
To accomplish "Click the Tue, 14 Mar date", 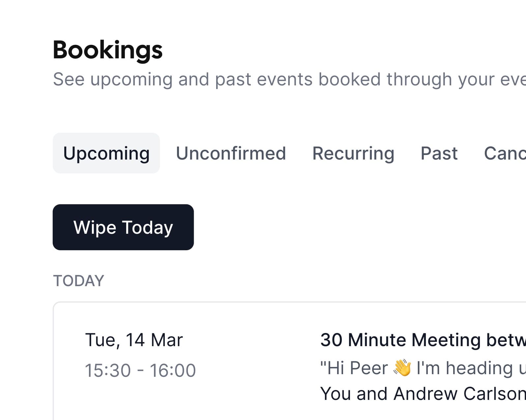I will tap(134, 340).
